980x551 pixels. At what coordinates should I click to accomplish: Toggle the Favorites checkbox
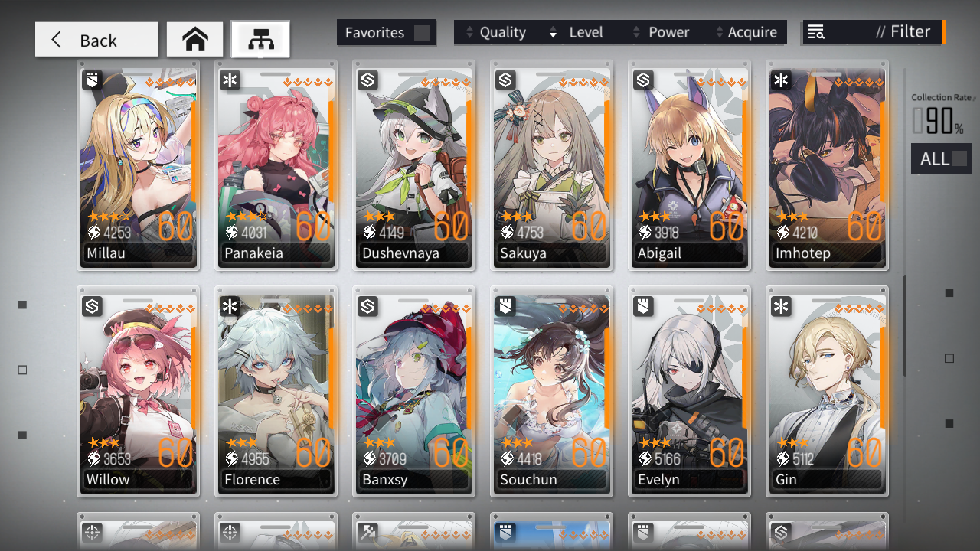point(422,33)
